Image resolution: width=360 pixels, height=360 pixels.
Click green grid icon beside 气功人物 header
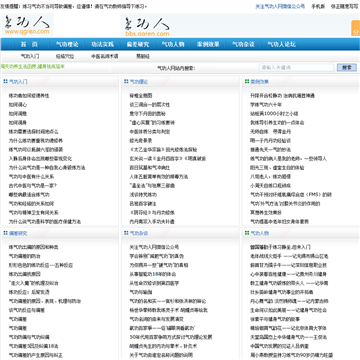pos(247,233)
